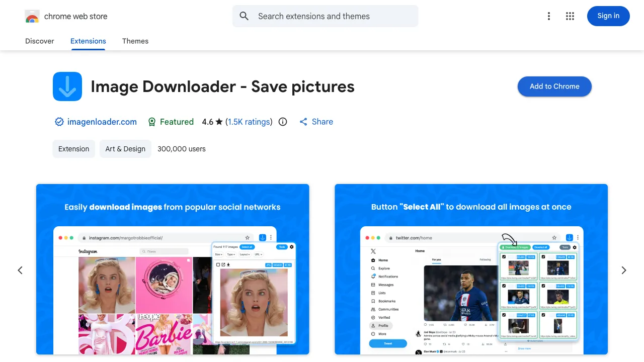Sign in to Chrome Web Store
This screenshot has height=362, width=644.
pyautogui.click(x=608, y=16)
